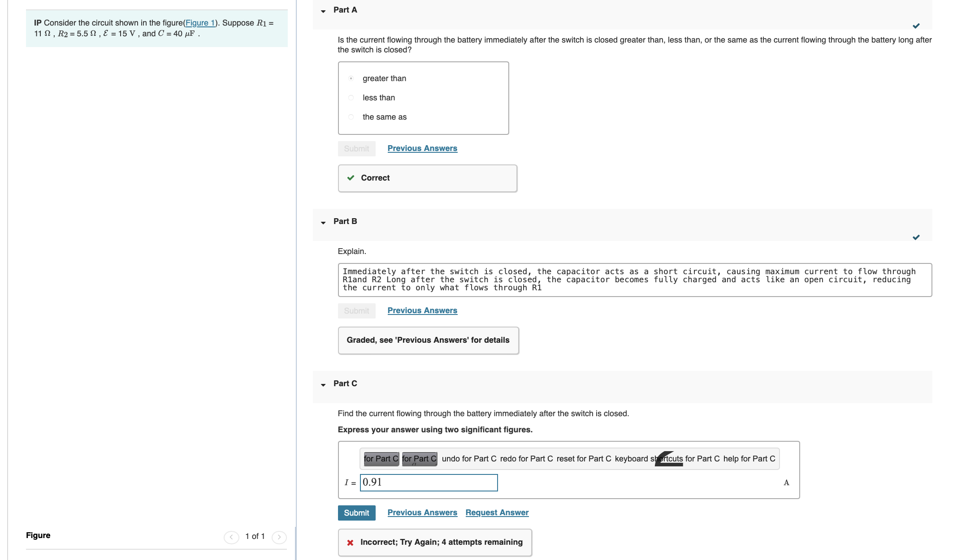Screen dimensions: 953x560
Task: Click reset for Part C
Action: (584, 459)
